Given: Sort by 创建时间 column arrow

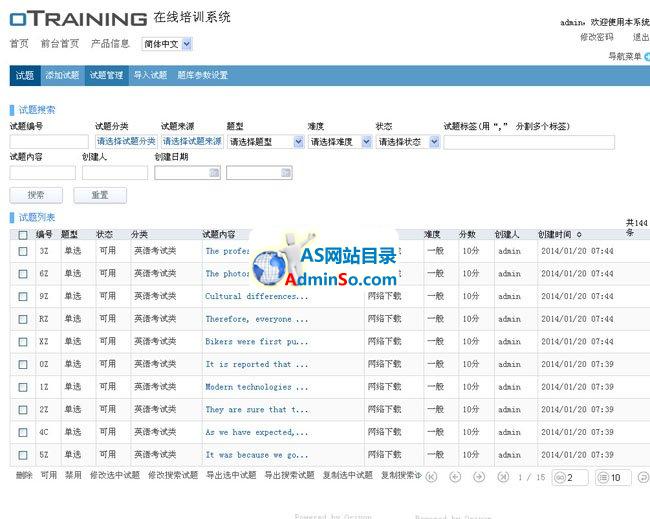Looking at the screenshot, I should [579, 235].
